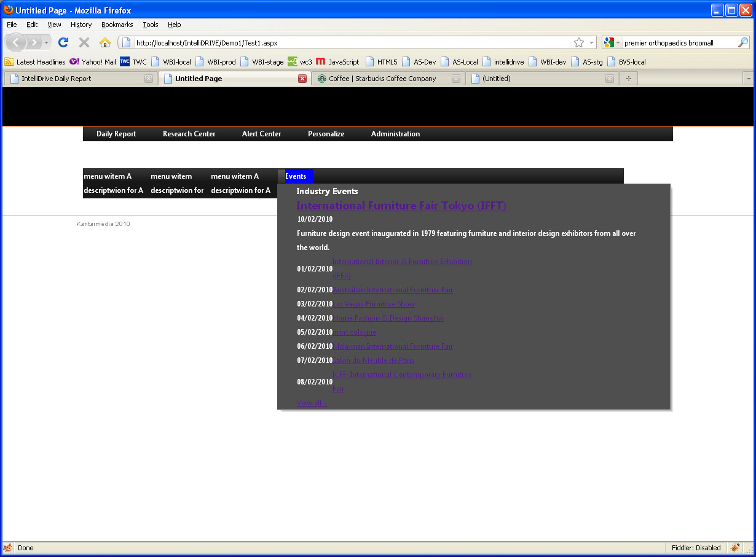This screenshot has width=756, height=557.
Task: Open the WBI-prod bookmark
Action: 216,61
